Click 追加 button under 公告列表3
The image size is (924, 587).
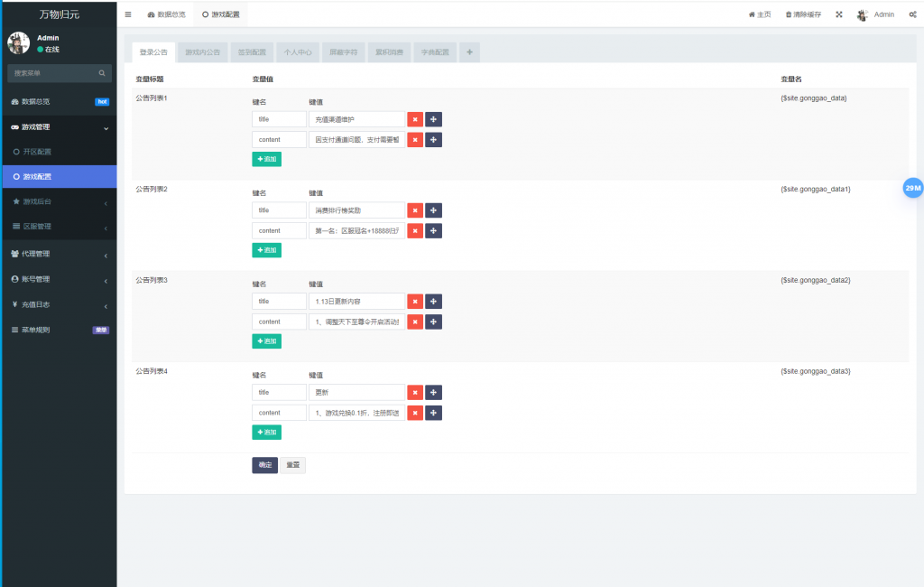[266, 341]
